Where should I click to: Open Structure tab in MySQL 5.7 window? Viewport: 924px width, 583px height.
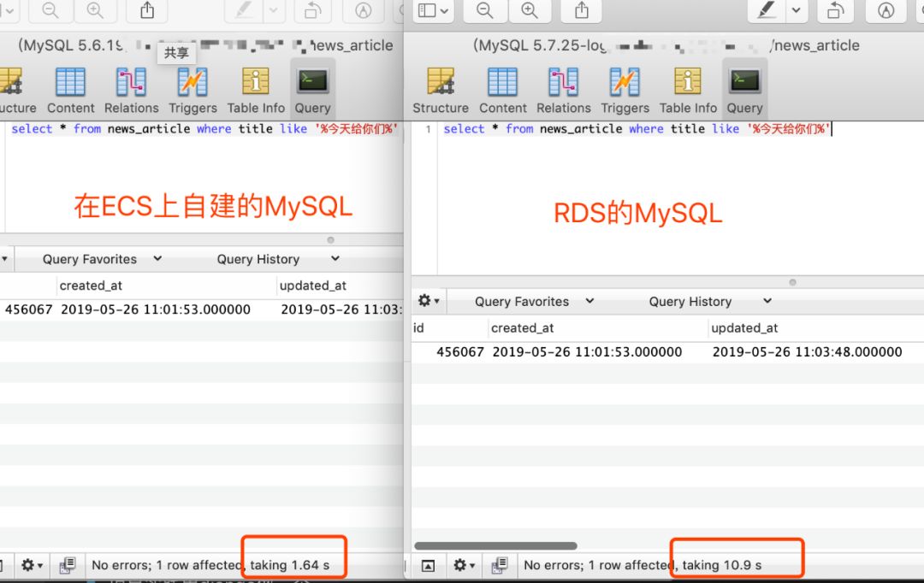coord(441,90)
